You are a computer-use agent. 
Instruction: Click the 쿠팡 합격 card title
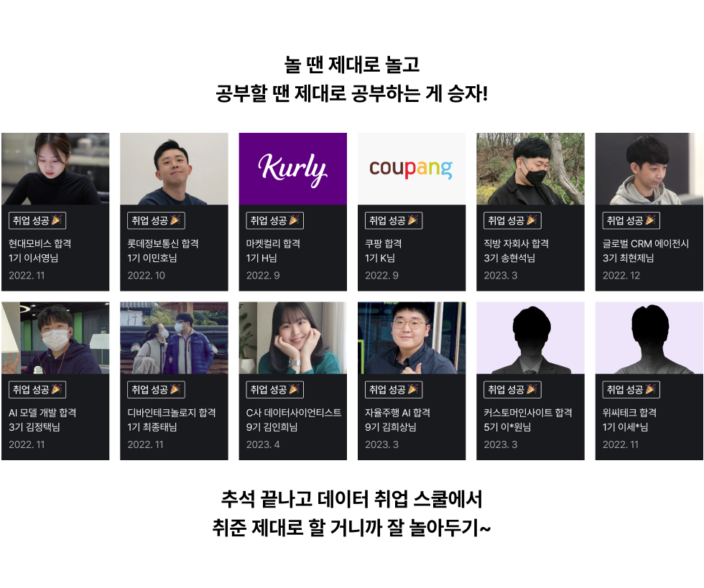(x=384, y=243)
